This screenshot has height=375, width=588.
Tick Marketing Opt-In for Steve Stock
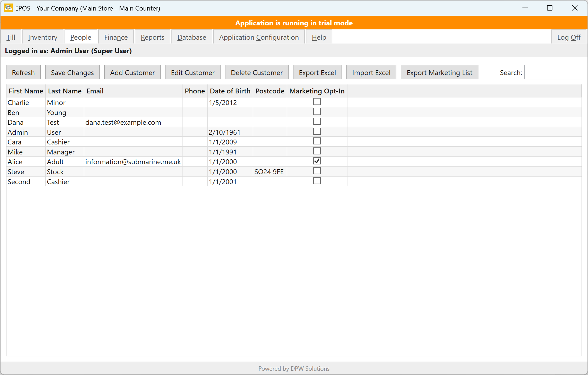point(317,171)
